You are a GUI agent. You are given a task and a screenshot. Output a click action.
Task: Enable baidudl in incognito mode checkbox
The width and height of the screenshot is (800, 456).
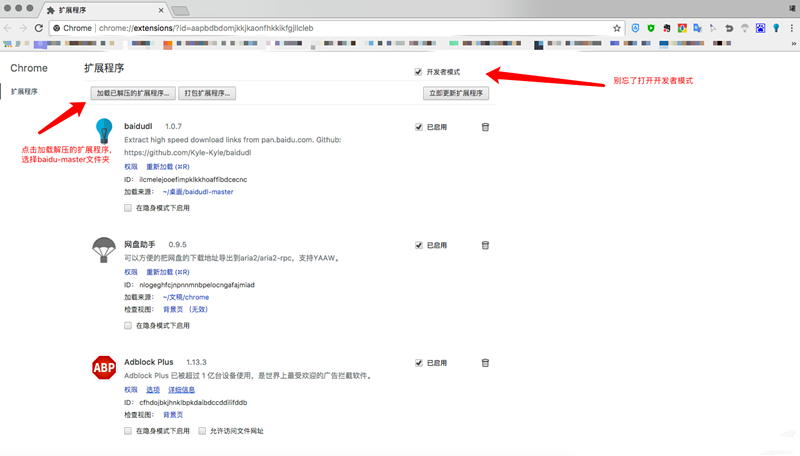point(128,208)
